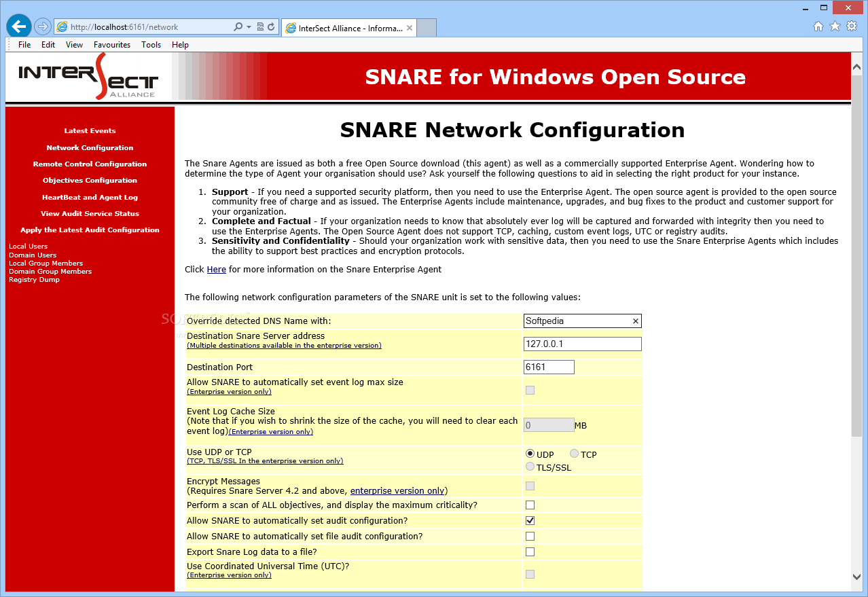Open the browser Home icon
Screen dimensions: 868x597
[x=818, y=26]
